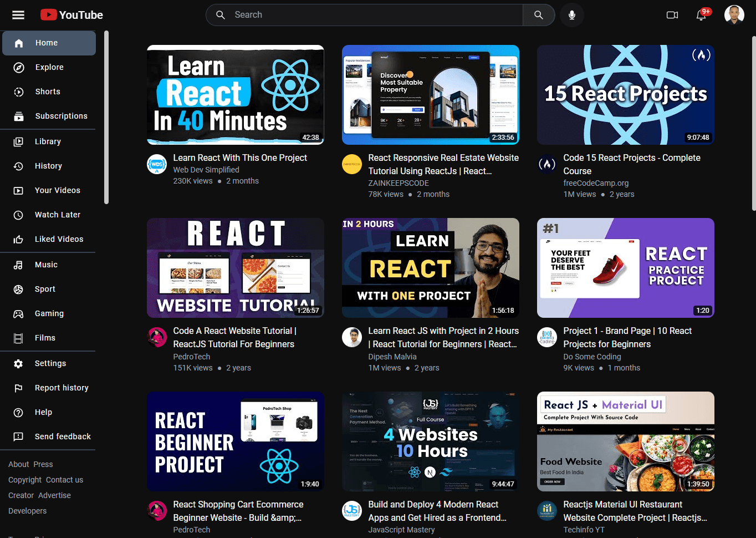Open the Press footer link
The image size is (756, 538).
[x=43, y=464]
